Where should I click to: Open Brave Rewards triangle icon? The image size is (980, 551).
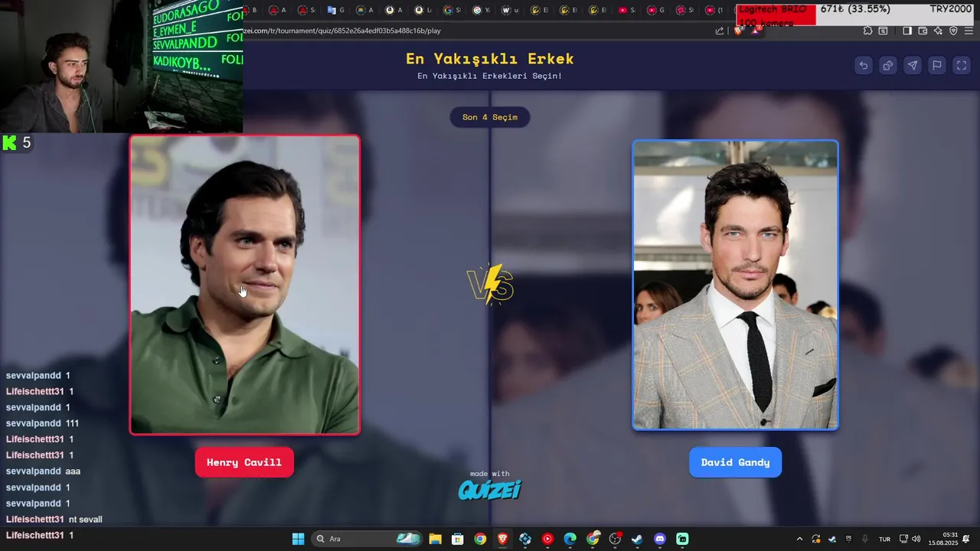pyautogui.click(x=755, y=31)
